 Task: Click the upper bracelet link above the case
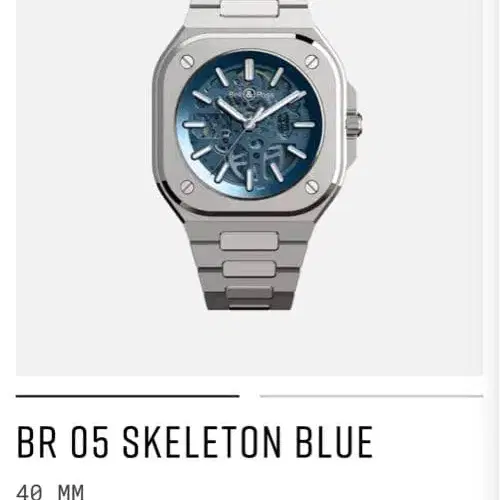pos(249,8)
